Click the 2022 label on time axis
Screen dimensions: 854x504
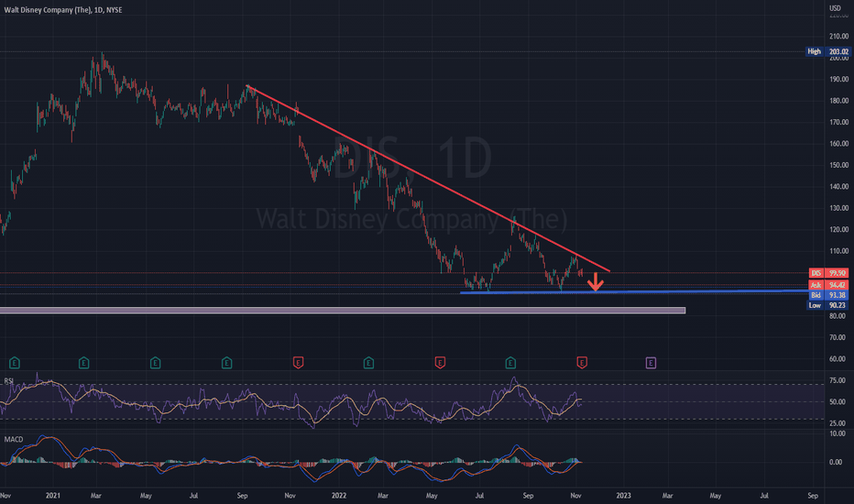(x=339, y=495)
